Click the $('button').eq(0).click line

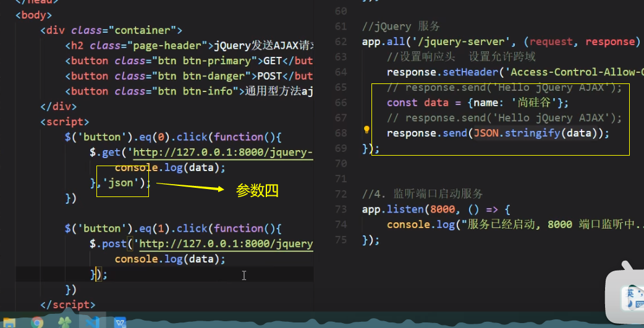point(173,137)
